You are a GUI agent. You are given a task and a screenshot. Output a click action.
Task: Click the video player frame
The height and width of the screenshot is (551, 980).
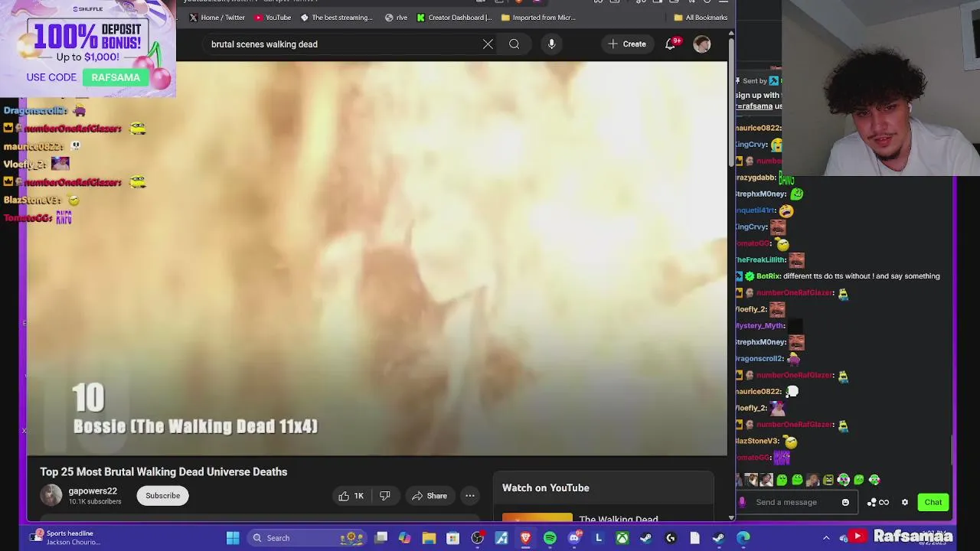click(377, 259)
